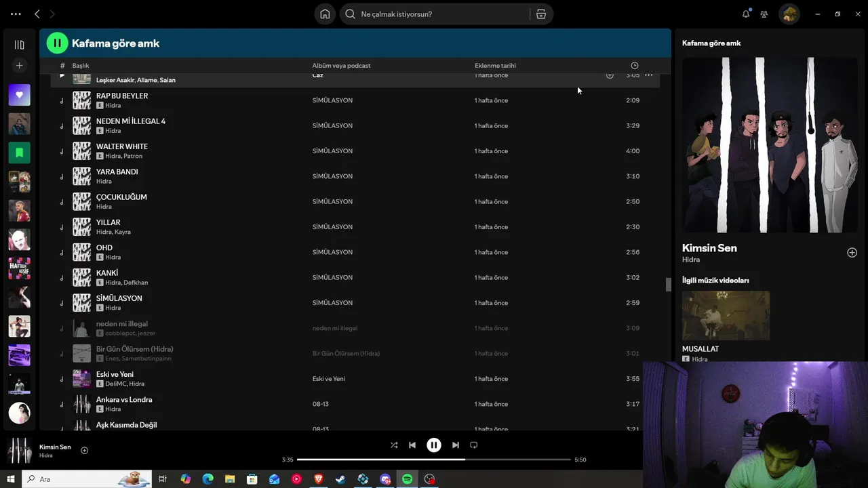Select the Eski ve Yeni track
Image resolution: width=868 pixels, height=488 pixels.
pos(115,374)
